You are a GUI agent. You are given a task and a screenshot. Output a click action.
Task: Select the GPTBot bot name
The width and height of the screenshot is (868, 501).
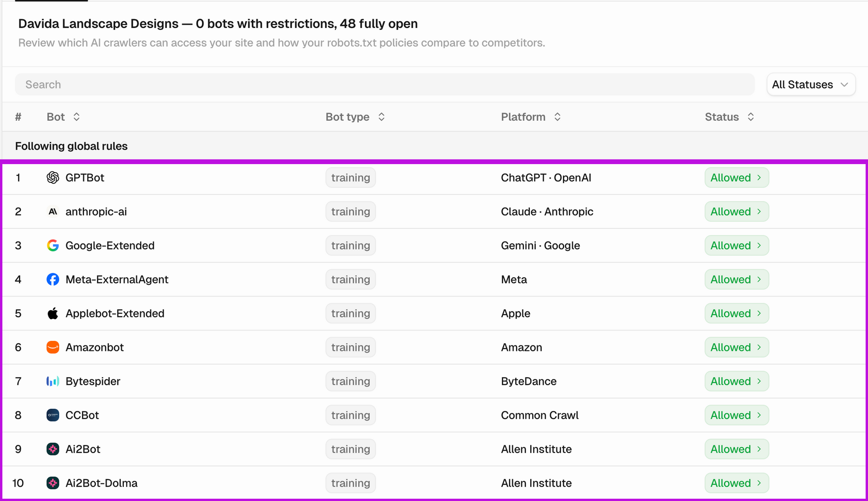tap(85, 178)
